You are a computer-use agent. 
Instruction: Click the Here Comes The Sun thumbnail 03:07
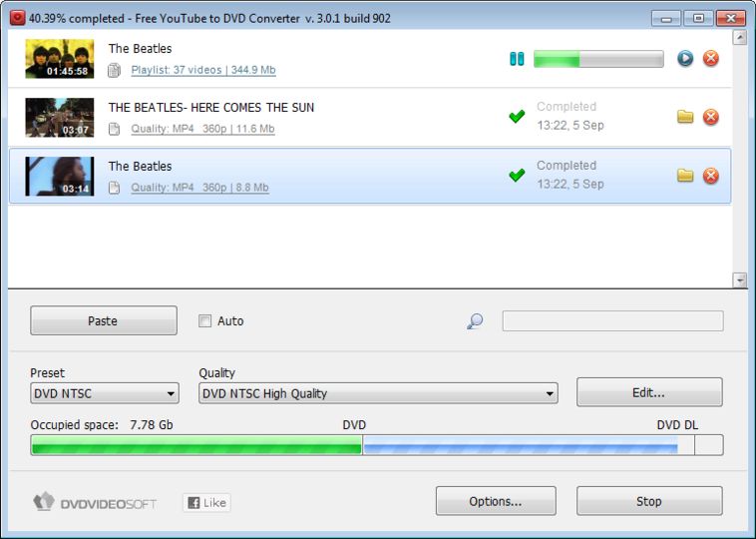[60, 118]
